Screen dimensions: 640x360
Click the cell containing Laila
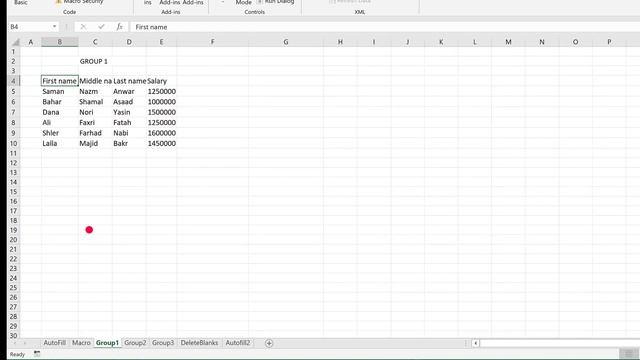[60, 143]
